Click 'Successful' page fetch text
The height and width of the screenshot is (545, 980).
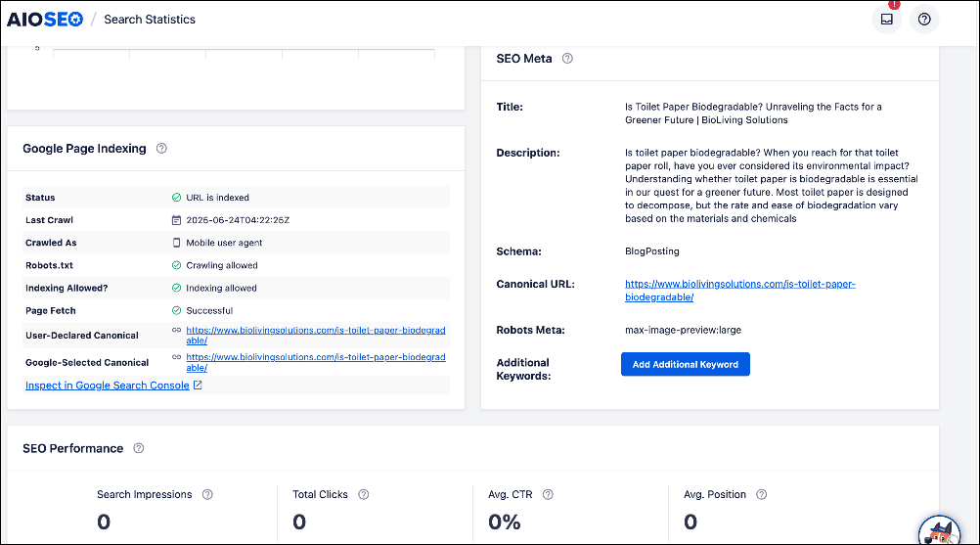[209, 310]
